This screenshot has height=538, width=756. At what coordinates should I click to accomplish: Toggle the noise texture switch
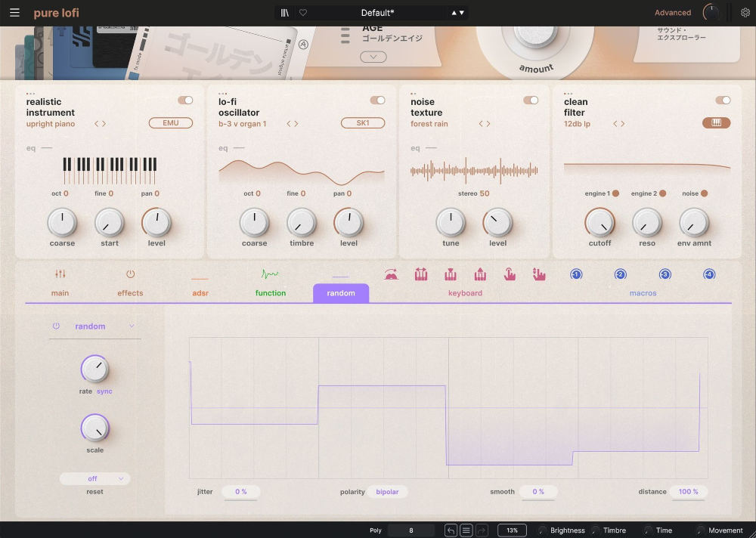tap(531, 100)
